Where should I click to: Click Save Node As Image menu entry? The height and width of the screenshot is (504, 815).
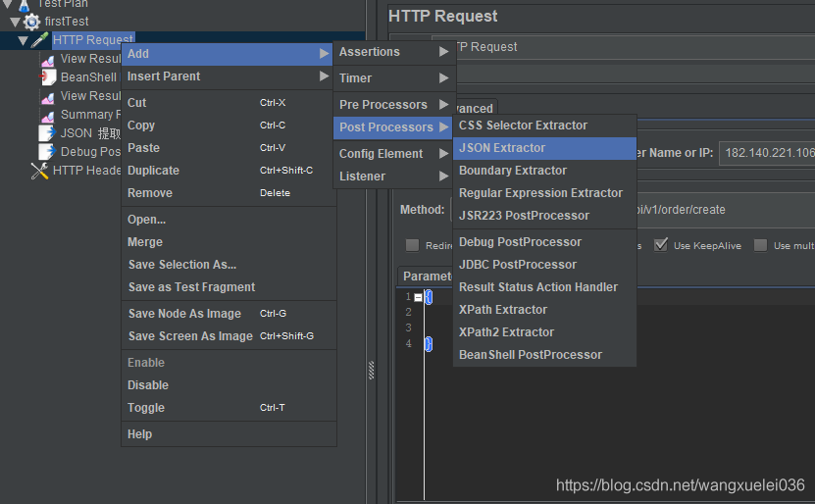184,314
